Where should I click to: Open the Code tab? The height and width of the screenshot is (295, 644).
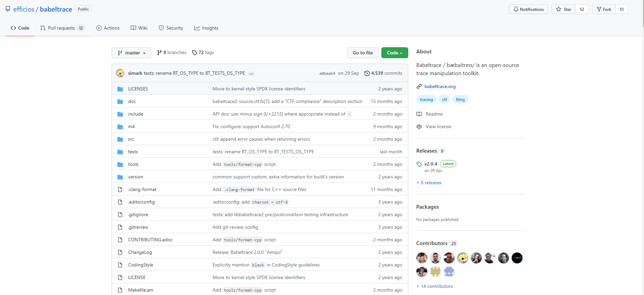pos(20,28)
